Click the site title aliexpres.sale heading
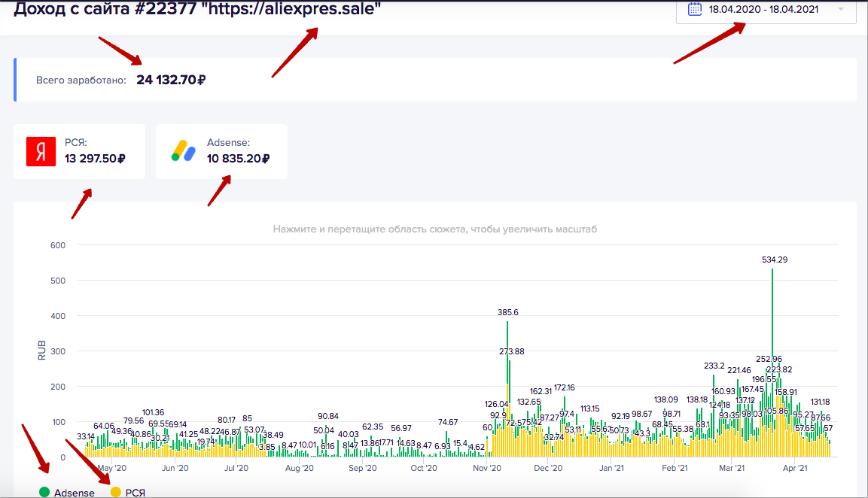 point(198,9)
